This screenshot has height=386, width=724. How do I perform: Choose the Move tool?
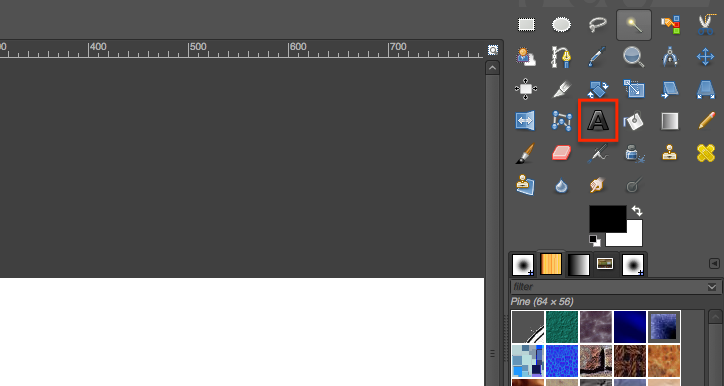[706, 57]
